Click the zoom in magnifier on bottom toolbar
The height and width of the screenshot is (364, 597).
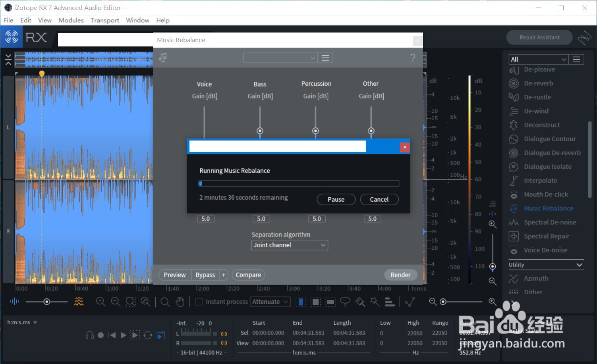[100, 302]
